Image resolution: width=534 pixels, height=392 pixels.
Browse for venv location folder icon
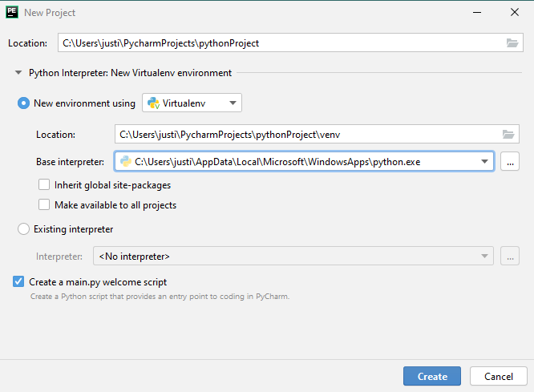coord(508,134)
